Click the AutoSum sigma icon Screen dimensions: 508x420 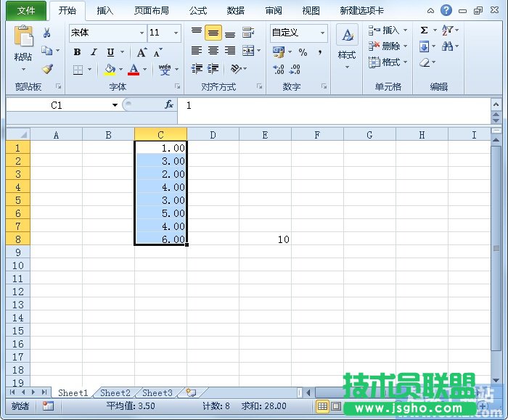(425, 30)
